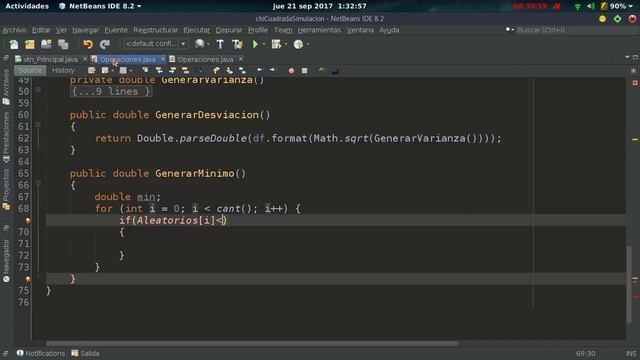The height and width of the screenshot is (360, 640).
Task: Click the New Project toolbar icon
Action: [x=30, y=44]
